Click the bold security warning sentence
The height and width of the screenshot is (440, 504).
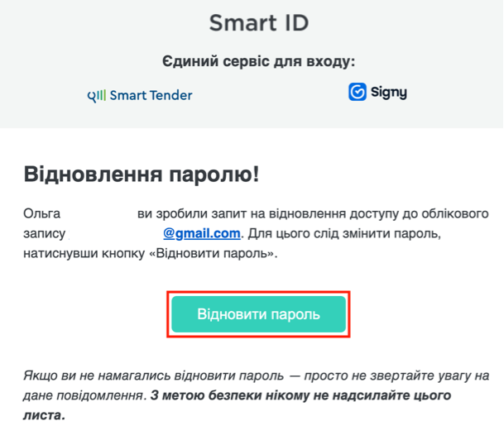click(x=306, y=395)
